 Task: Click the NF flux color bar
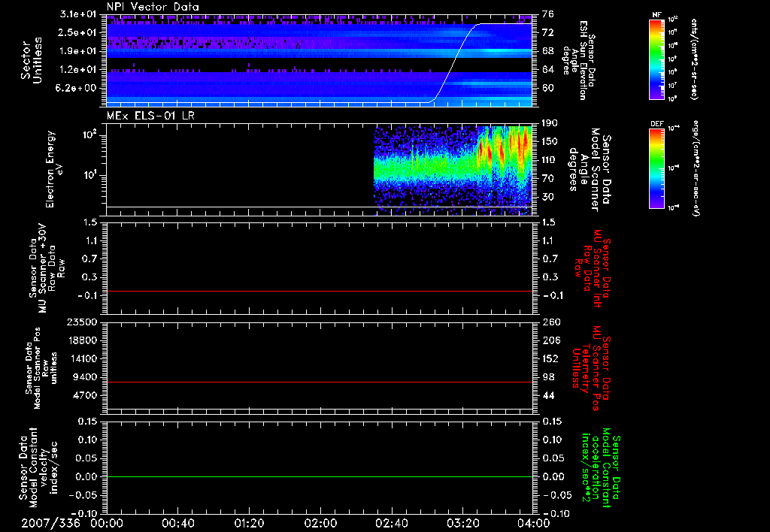(656, 59)
